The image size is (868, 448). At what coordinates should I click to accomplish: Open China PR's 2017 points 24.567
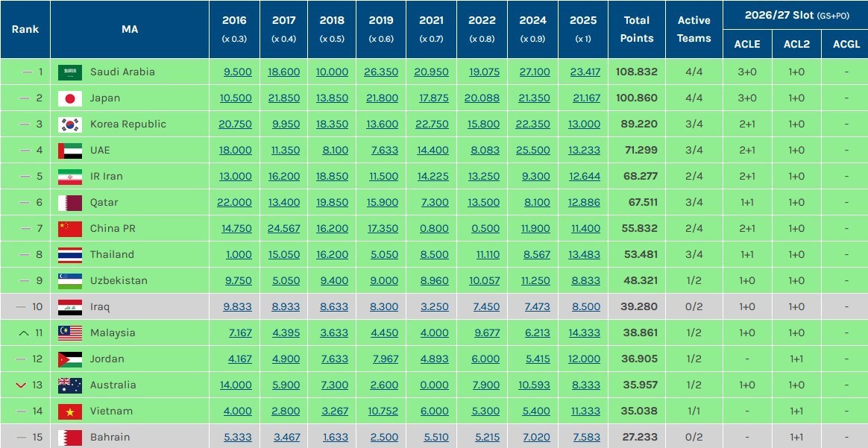click(x=284, y=229)
